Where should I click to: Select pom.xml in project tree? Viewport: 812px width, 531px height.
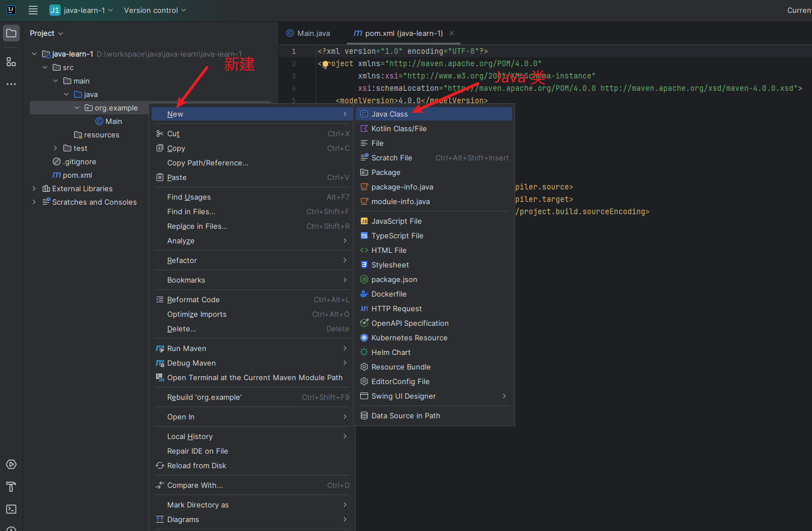point(77,175)
